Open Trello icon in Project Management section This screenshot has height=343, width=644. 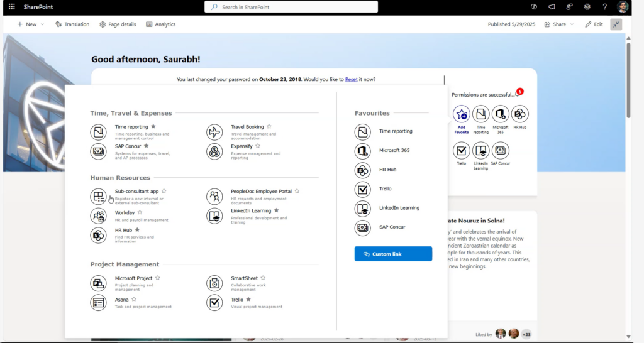tap(214, 303)
